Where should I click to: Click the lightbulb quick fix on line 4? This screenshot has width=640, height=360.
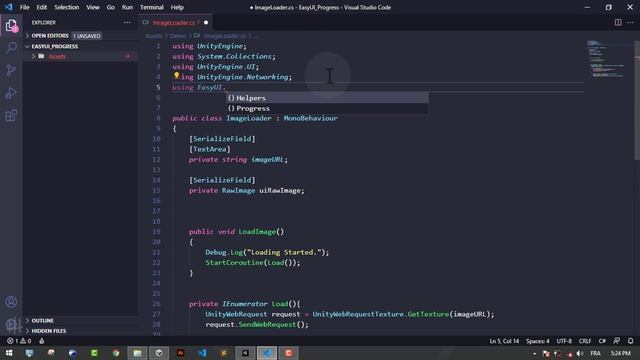176,76
